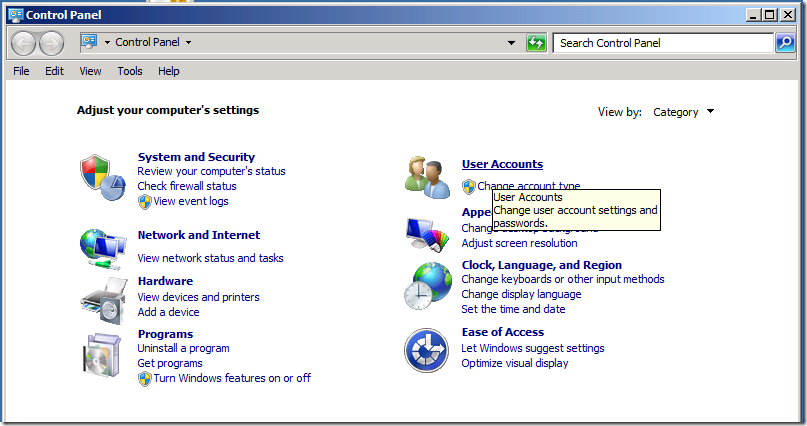This screenshot has width=807, height=426.
Task: Open Ease of Access heading
Action: (x=503, y=332)
